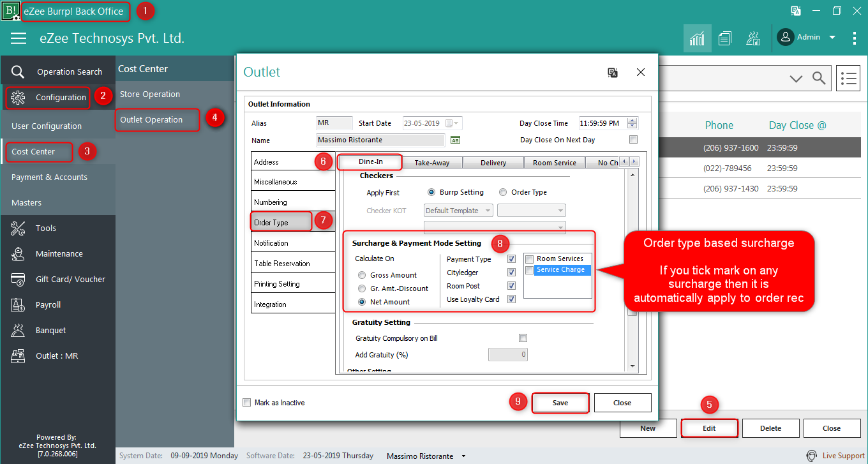Click the Tools wrench icon
The height and width of the screenshot is (464, 868).
coord(18,228)
